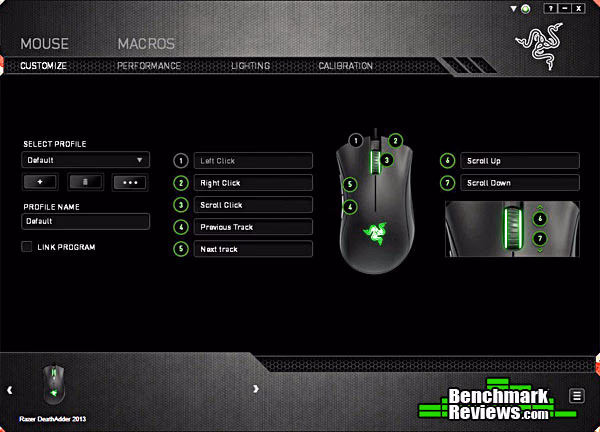Select button 2 marker on mouse image
Image resolution: width=600 pixels, height=432 pixels.
pyautogui.click(x=395, y=141)
